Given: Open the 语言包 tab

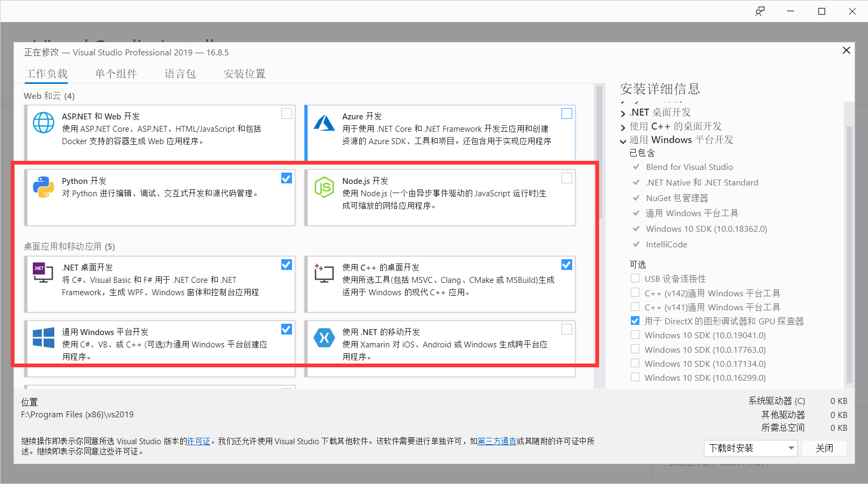Looking at the screenshot, I should pyautogui.click(x=180, y=74).
